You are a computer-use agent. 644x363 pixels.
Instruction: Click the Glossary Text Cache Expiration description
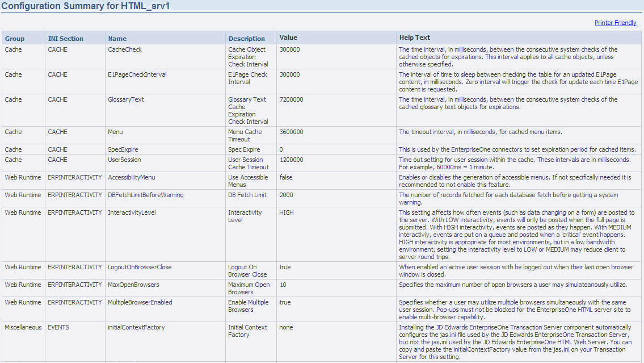(x=248, y=111)
